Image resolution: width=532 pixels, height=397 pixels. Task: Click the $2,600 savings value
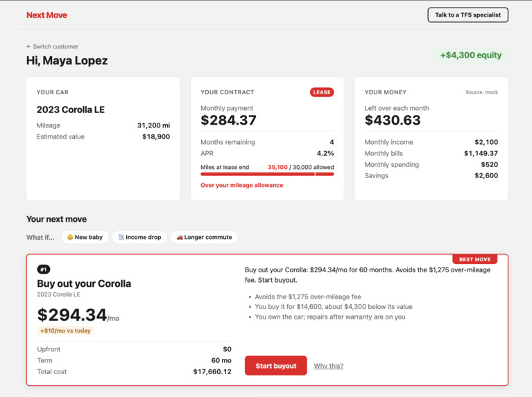point(486,175)
